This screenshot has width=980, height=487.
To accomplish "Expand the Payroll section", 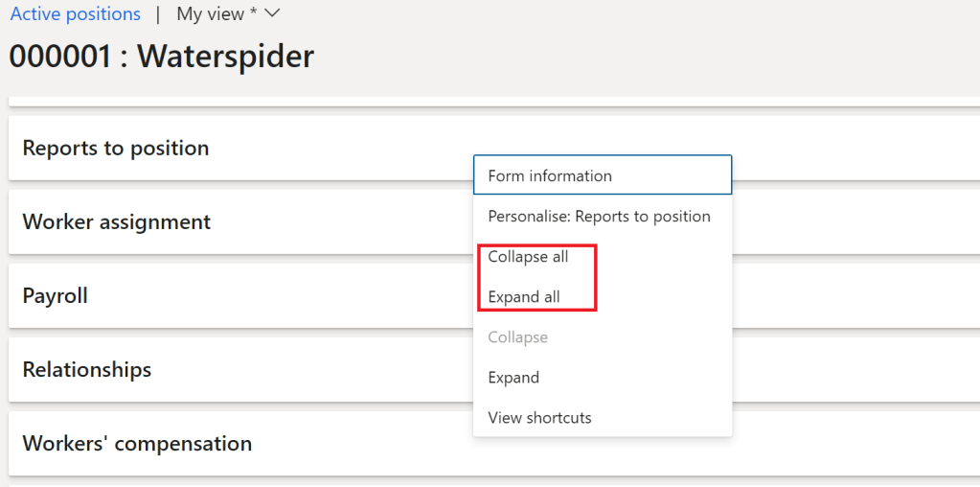I will 55,296.
